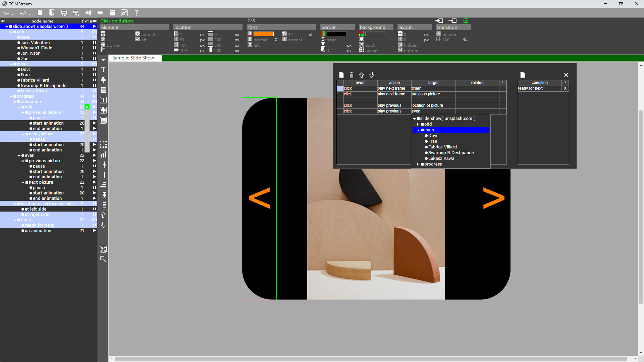Screen dimensions: 644x362
Task: Select the Text tool in left sidebar
Action: point(103,70)
